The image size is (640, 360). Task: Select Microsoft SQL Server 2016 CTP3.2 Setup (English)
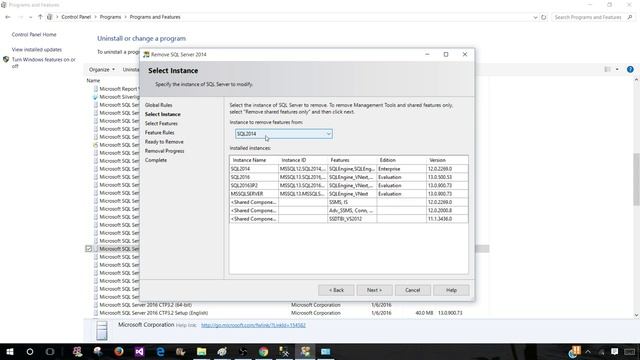153,313
